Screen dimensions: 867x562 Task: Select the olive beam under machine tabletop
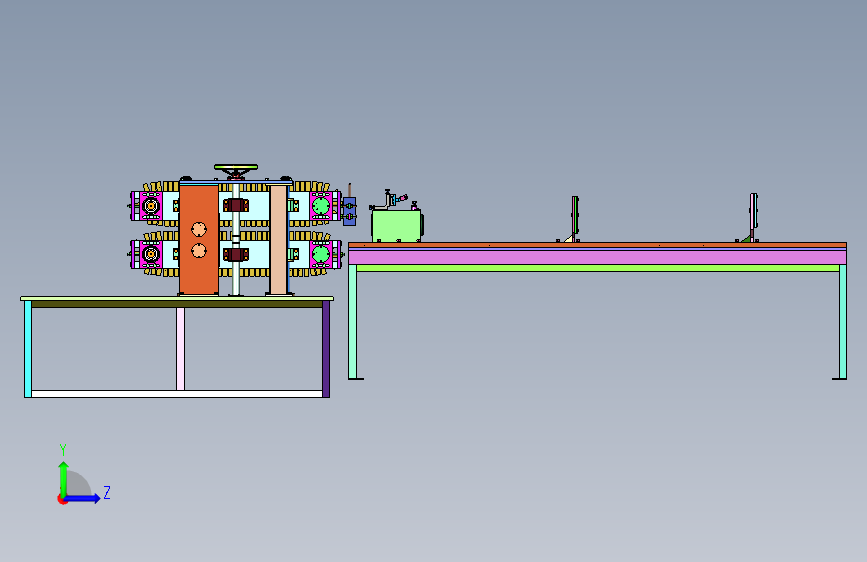[177, 304]
